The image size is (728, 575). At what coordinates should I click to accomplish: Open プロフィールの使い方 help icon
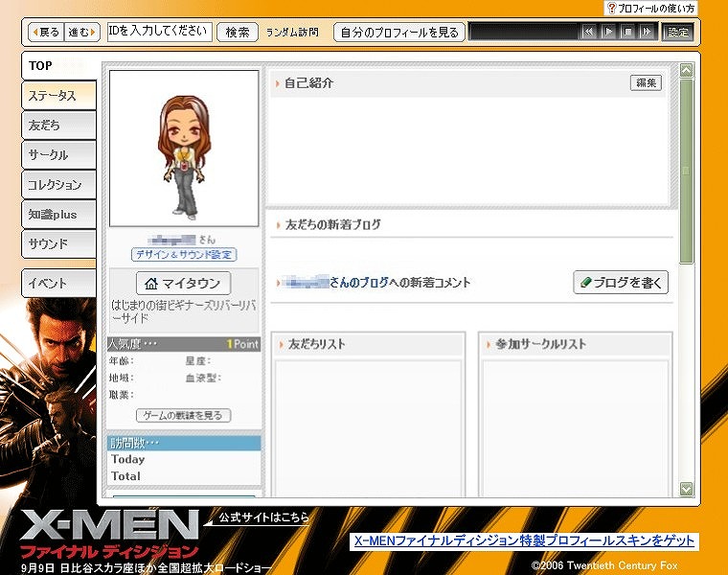[x=651, y=8]
